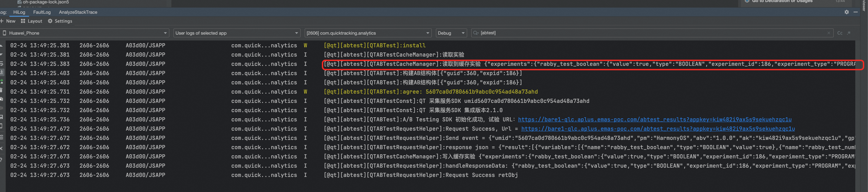The width and height of the screenshot is (868, 192).
Task: Click the green restart log icon
Action: [x=1, y=81]
